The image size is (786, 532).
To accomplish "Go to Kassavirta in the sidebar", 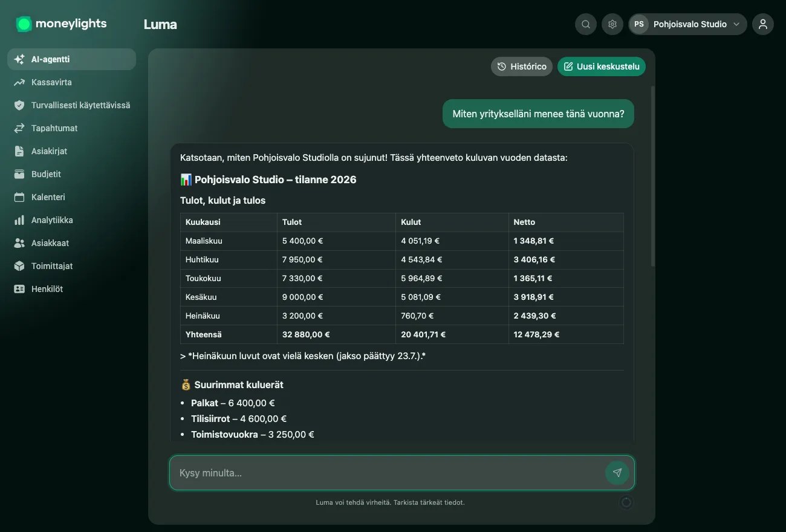I will pyautogui.click(x=71, y=82).
